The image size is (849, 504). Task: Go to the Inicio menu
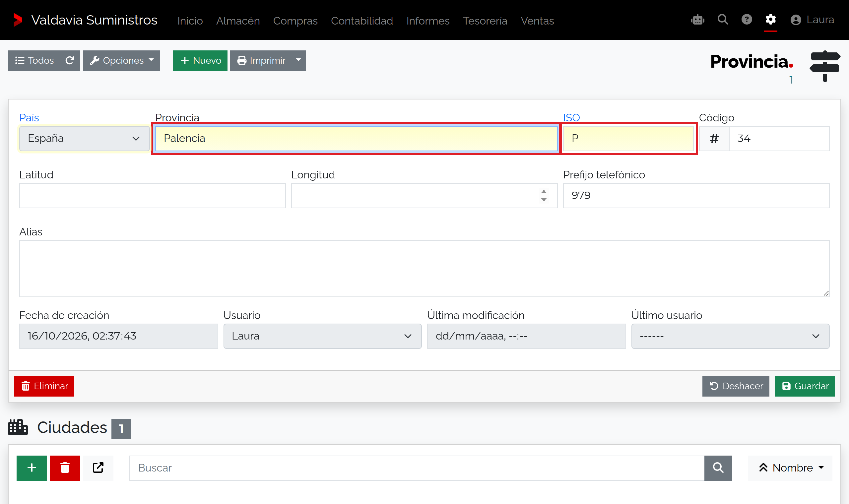coord(190,21)
